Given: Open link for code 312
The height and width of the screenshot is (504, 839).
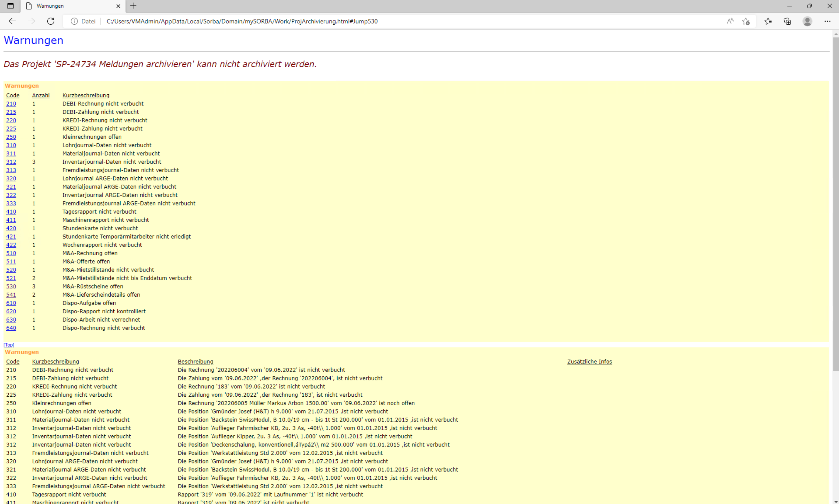Looking at the screenshot, I should coord(11,162).
